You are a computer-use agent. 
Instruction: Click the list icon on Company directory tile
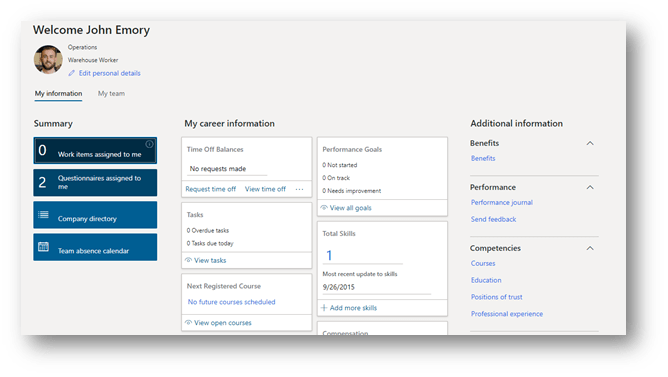click(43, 214)
